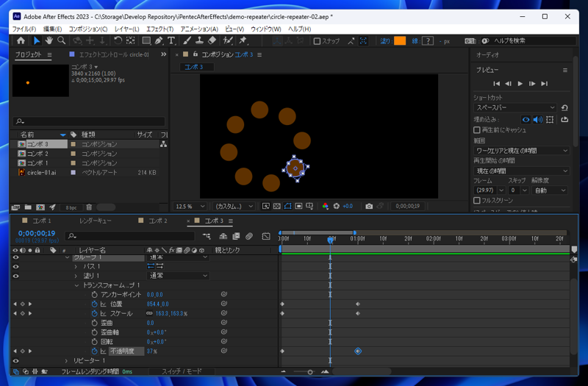Screen dimensions: 588x386
Task: Select the Zoom magnifier tool
Action: (x=62, y=41)
